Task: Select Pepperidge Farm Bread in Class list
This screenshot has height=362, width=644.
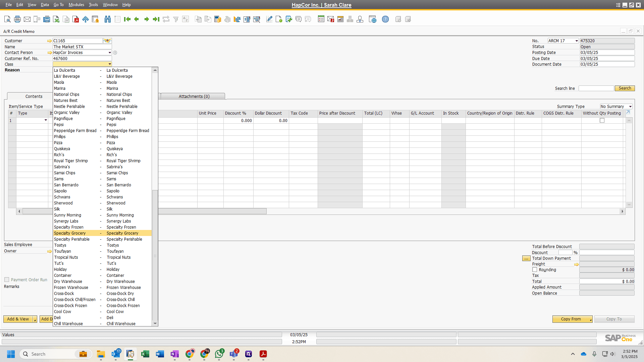Action: click(102, 131)
